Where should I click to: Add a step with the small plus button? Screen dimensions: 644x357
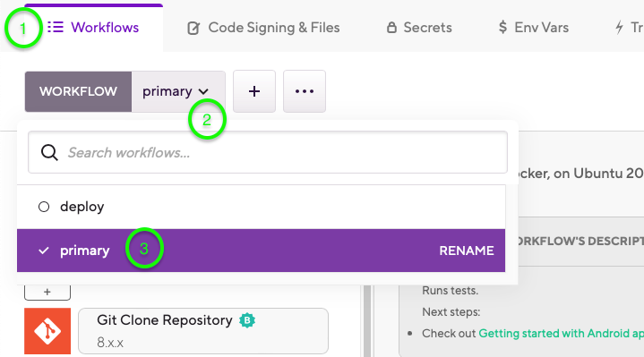[47, 293]
